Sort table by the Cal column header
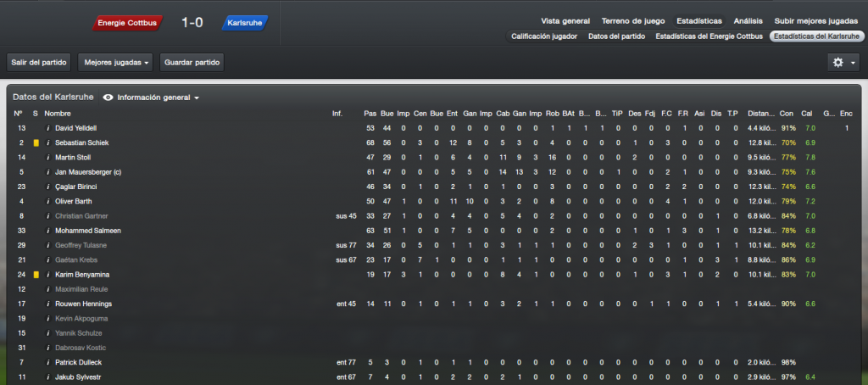 [807, 114]
